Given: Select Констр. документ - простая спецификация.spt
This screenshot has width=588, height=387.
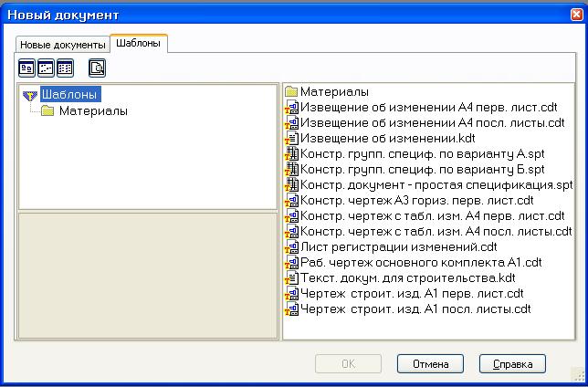Looking at the screenshot, I should pos(436,185).
